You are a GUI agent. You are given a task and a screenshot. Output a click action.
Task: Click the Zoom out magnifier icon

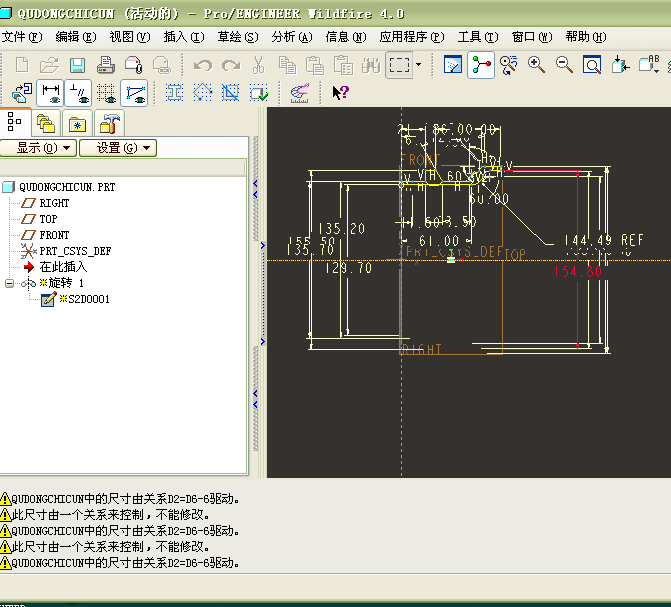coord(564,65)
